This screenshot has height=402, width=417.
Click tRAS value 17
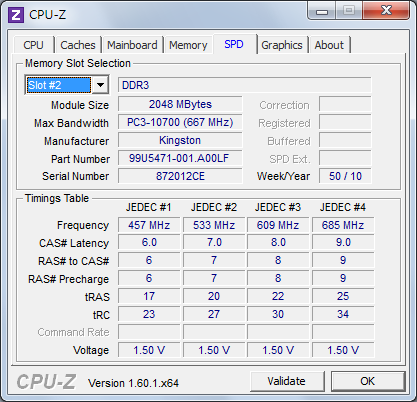point(149,296)
